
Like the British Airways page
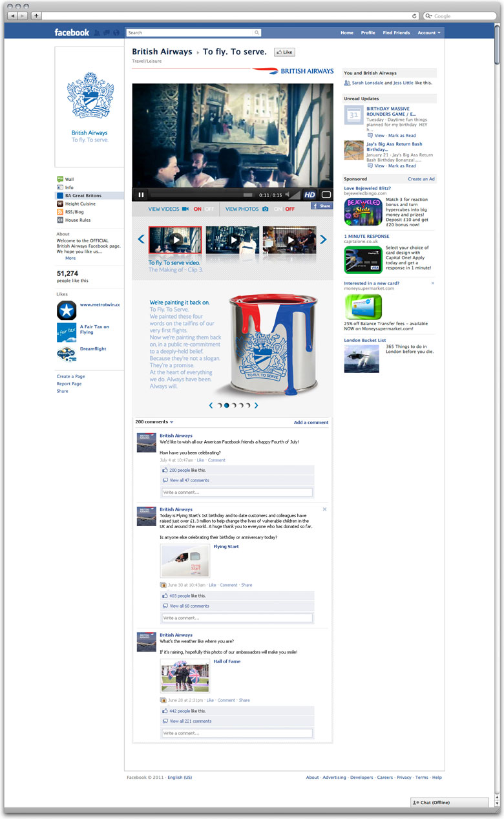[284, 52]
